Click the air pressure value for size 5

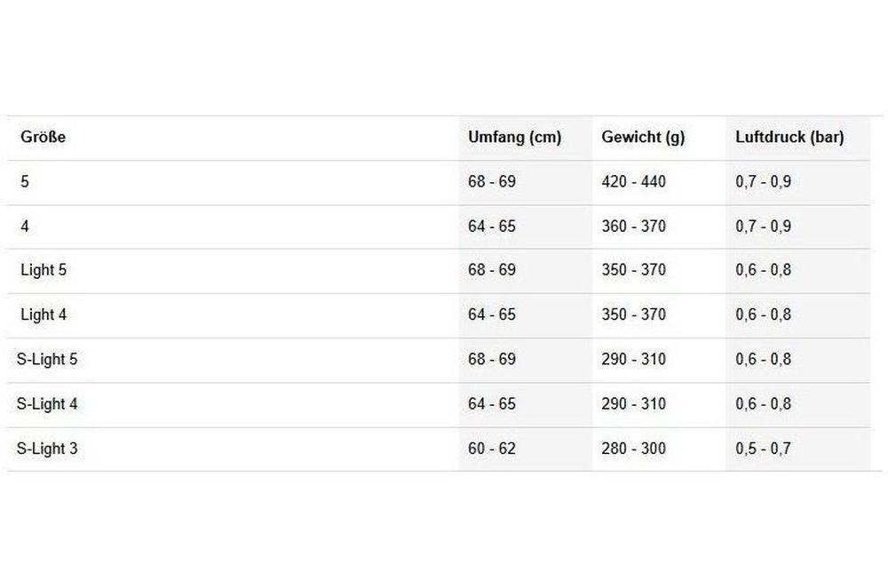coord(763,182)
